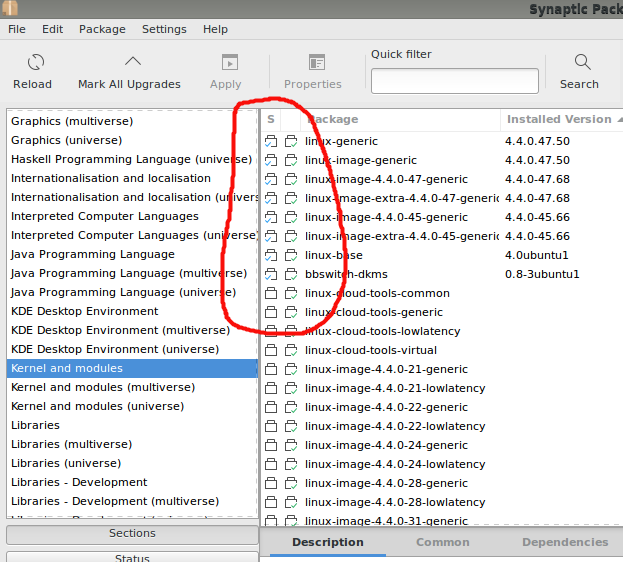Click supported icon for linux-image-4.4.0-28-lowlatency

[291, 502]
